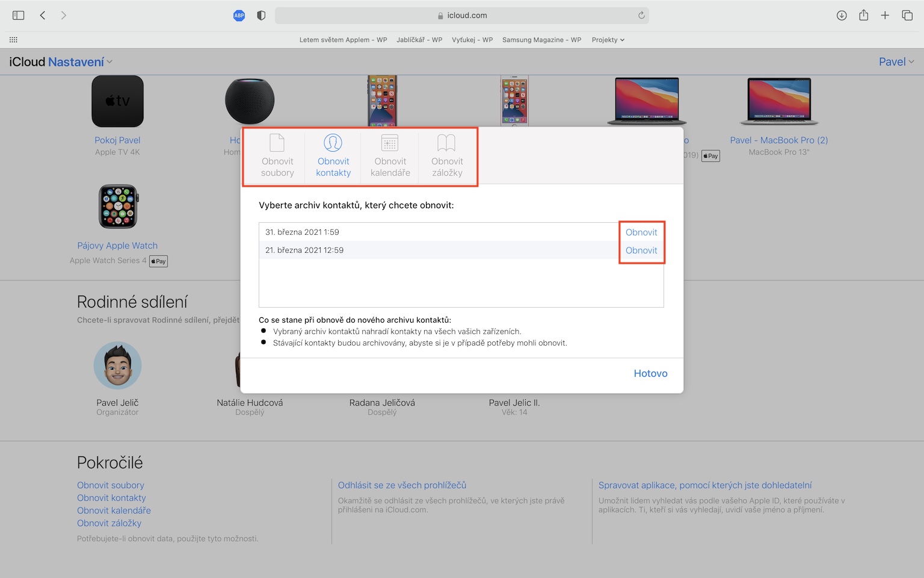Click the Apple Pay badge under Apple Watch
Viewport: 924px width, 578px height.
[x=158, y=261]
